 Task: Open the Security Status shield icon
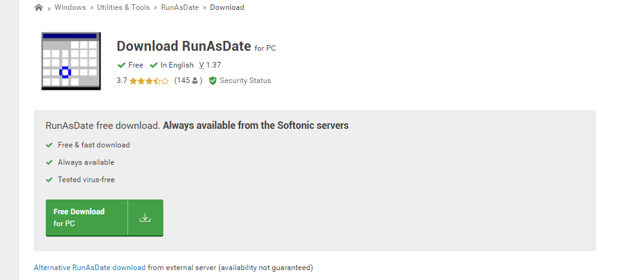point(212,81)
